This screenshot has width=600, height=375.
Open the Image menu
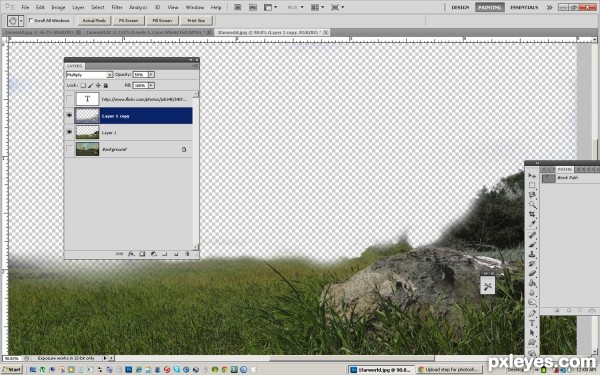coord(58,7)
